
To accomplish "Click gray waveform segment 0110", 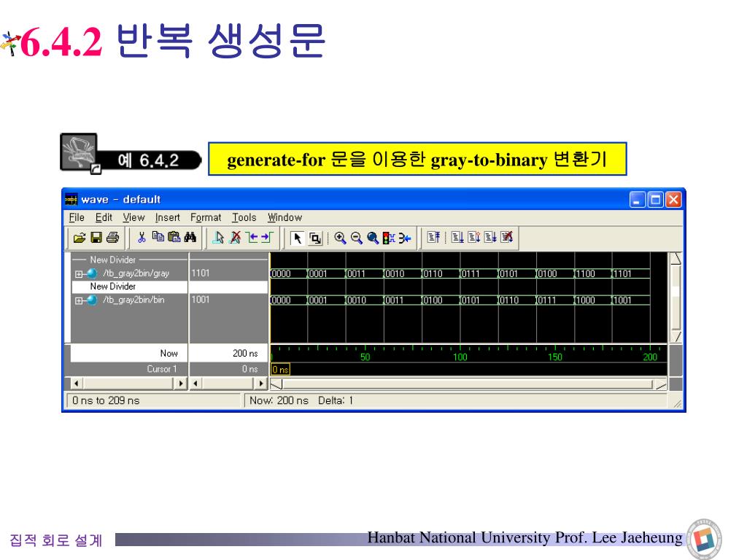I will coord(441,274).
